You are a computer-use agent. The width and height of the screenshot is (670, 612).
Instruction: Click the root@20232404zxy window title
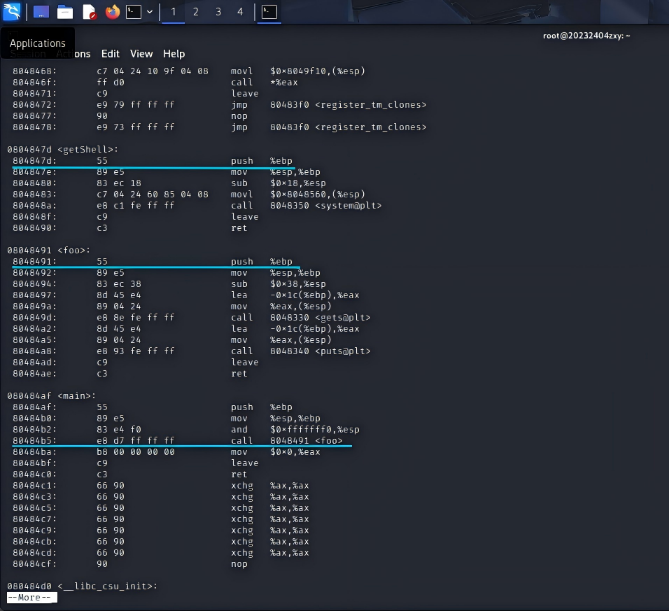coord(586,36)
